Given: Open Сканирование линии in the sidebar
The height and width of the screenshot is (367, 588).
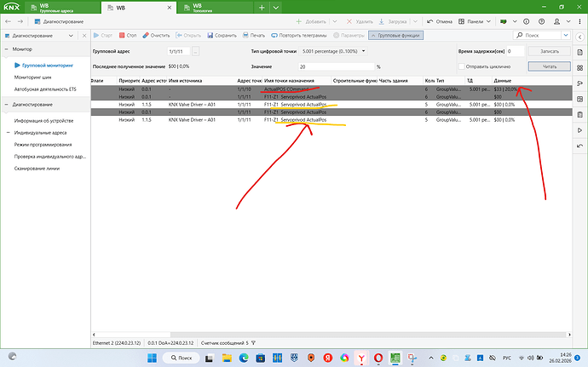Looking at the screenshot, I should tap(37, 169).
